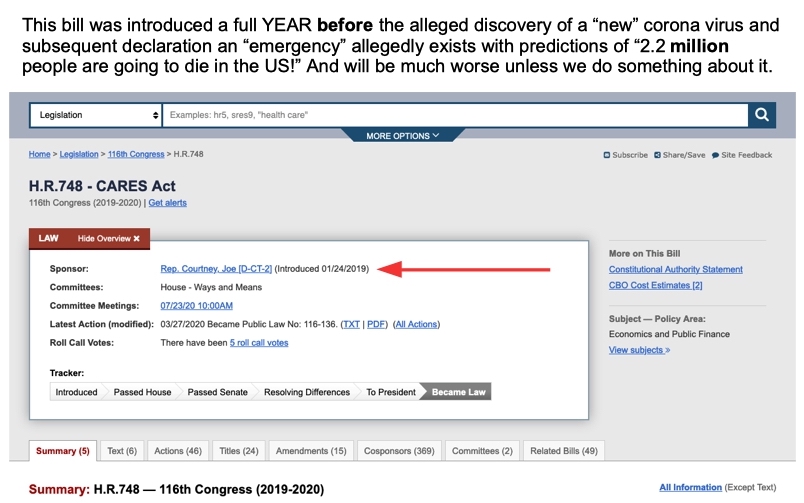Viewport: 804px width, 503px height.
Task: Type in the legislation search field
Action: (455, 115)
